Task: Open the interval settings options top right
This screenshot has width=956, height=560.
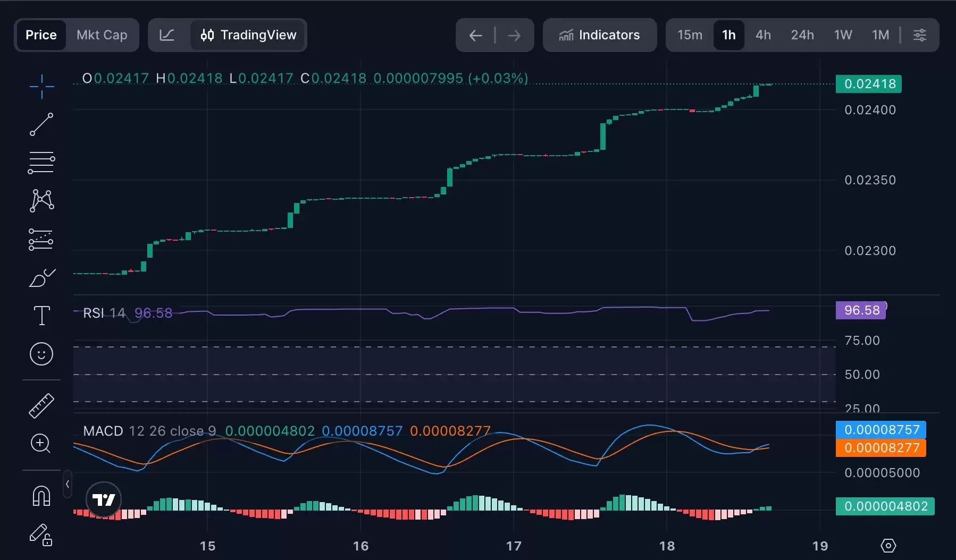Action: pyautogui.click(x=920, y=35)
